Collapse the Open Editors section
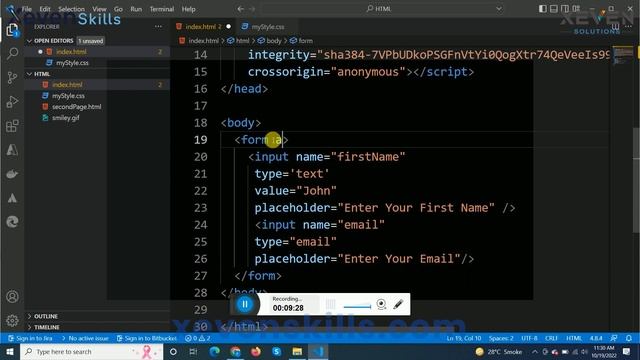640x360 pixels. (53, 41)
